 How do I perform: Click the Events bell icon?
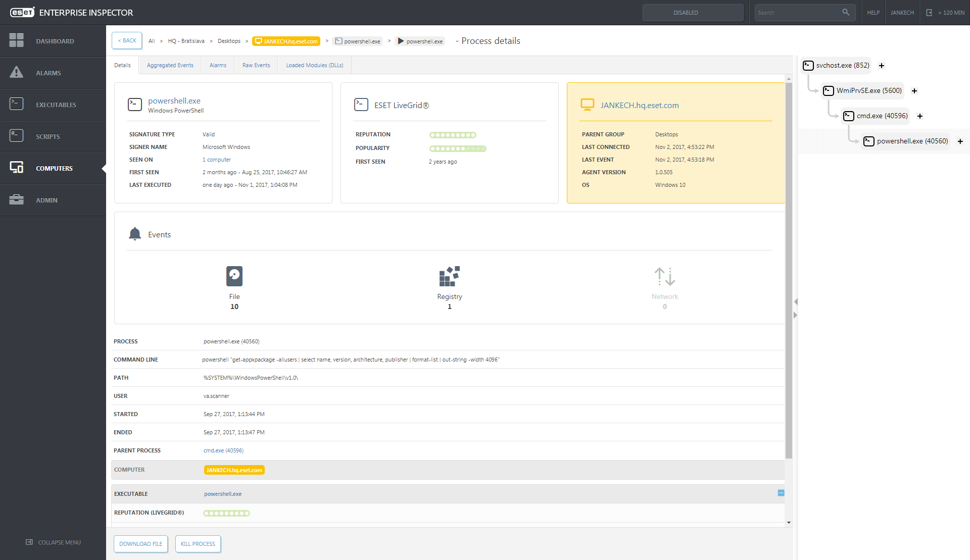[x=135, y=234]
